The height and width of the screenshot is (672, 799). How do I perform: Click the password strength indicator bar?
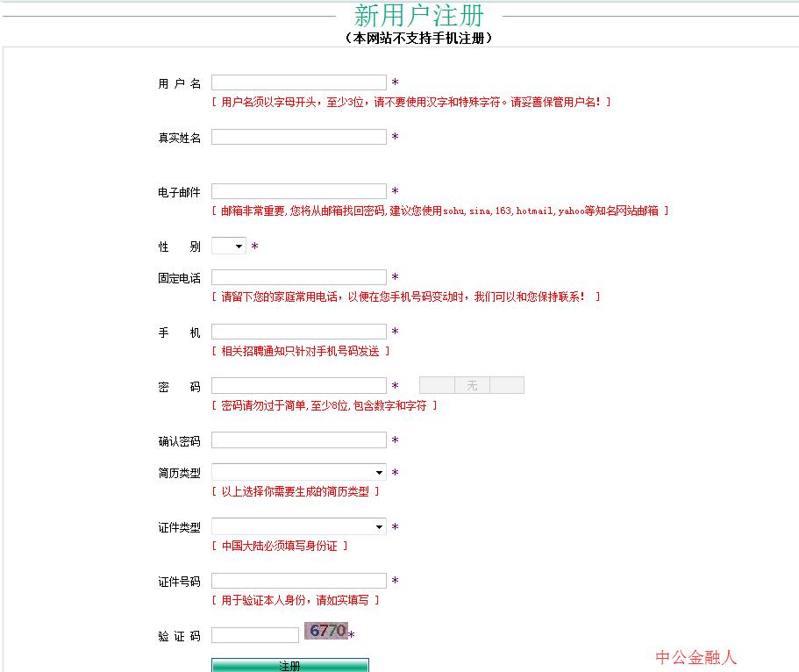(471, 385)
